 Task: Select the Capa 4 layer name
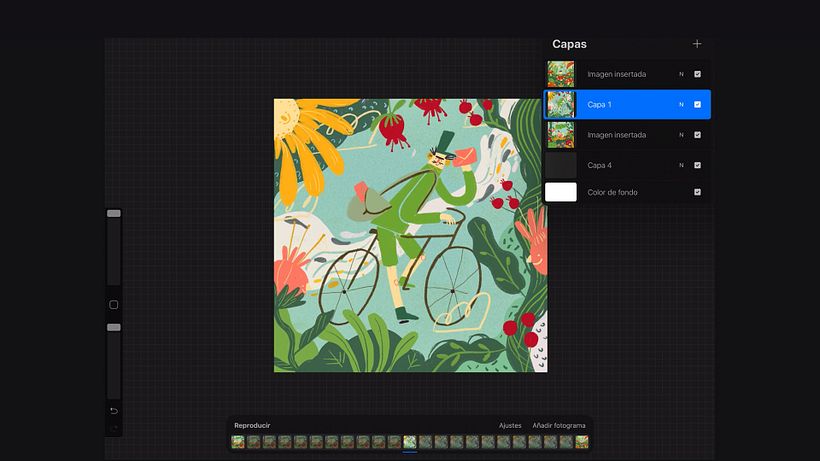pyautogui.click(x=599, y=165)
